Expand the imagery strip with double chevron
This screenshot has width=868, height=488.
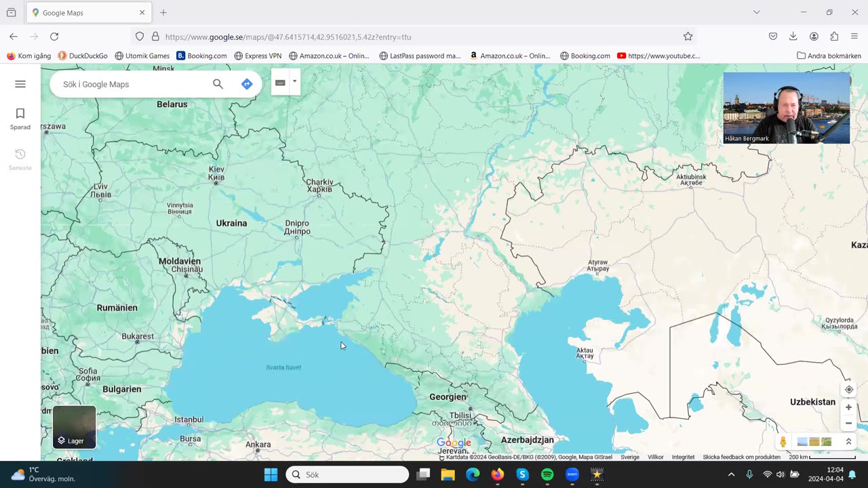[848, 442]
